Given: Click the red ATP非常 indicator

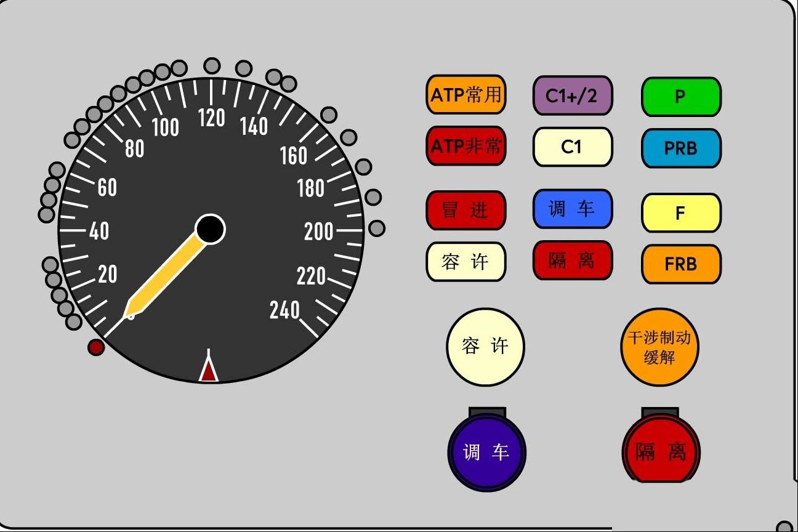Looking at the screenshot, I should pos(466,146).
